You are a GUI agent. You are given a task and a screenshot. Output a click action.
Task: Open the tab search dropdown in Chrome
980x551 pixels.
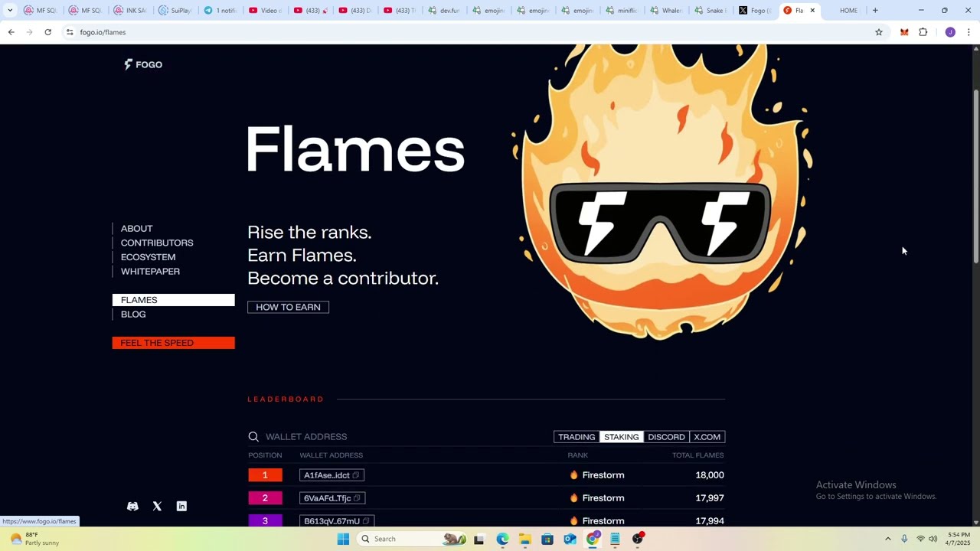(10, 11)
